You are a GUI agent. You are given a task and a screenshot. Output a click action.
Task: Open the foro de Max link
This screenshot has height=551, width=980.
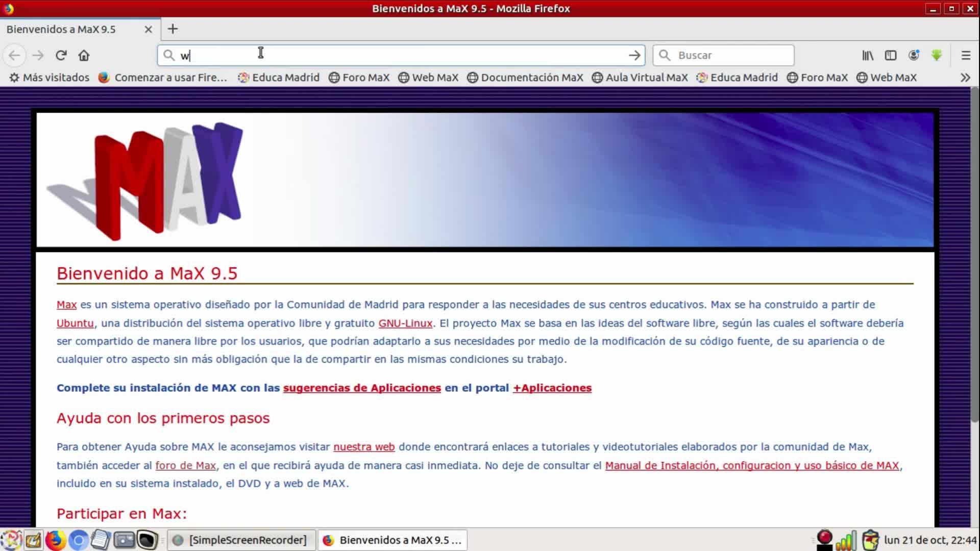tap(185, 465)
